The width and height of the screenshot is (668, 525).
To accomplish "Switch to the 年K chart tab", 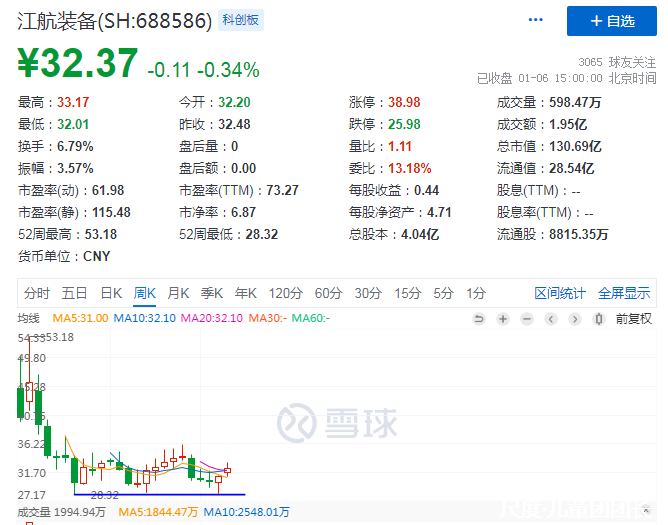I will tap(245, 293).
